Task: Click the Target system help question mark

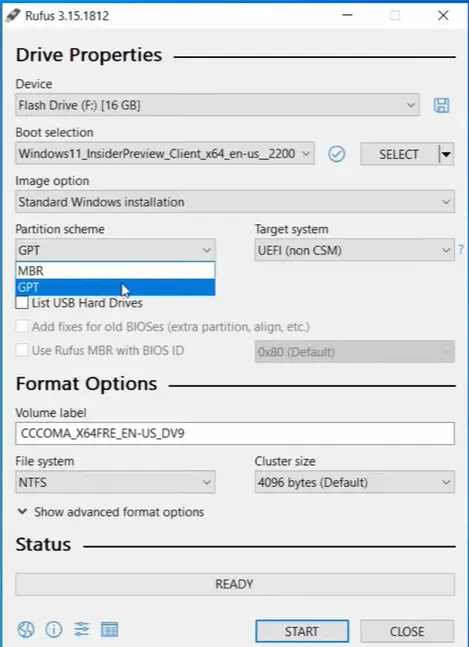Action: pyautogui.click(x=461, y=250)
